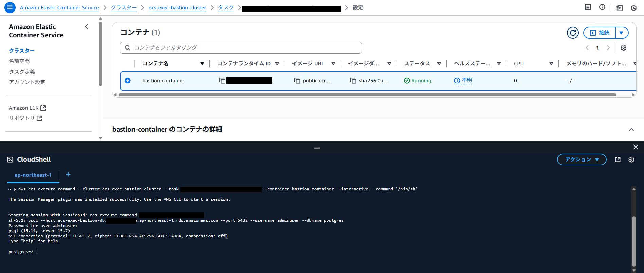Click the split panel icon in header
The width and height of the screenshot is (644, 273).
pyautogui.click(x=588, y=7)
